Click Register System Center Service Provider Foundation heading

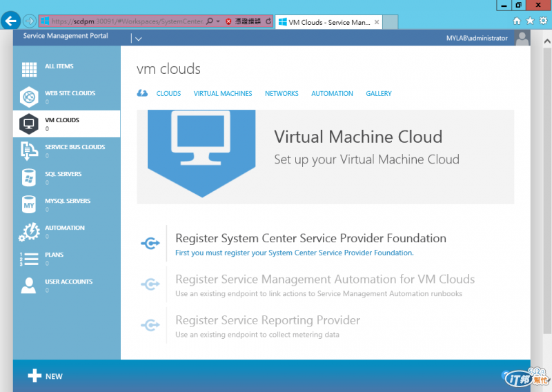(x=311, y=238)
